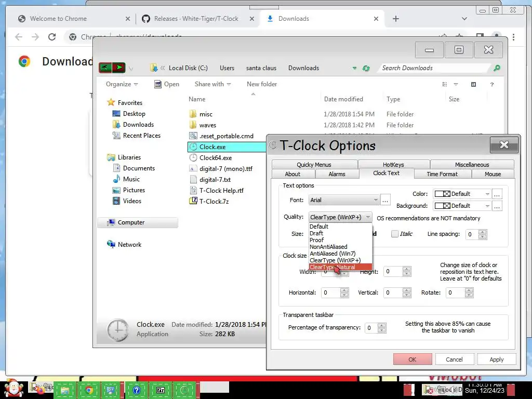Open recent locations dropdown beside nav arrows
This screenshot has width=532, height=399.
130,69
